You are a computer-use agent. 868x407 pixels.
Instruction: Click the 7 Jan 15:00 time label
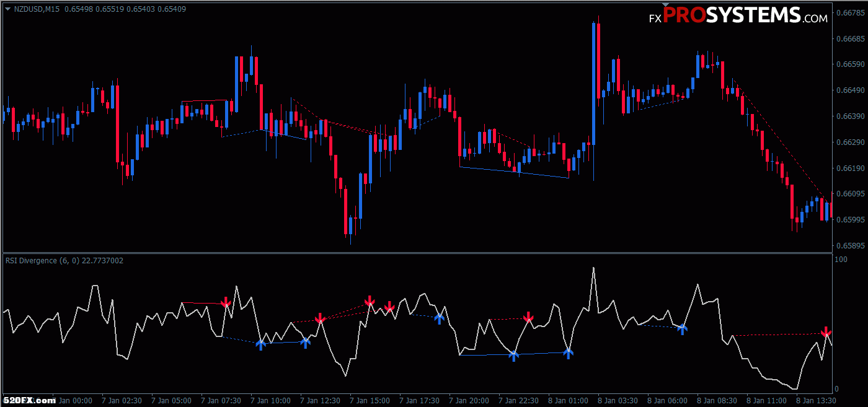369,400
